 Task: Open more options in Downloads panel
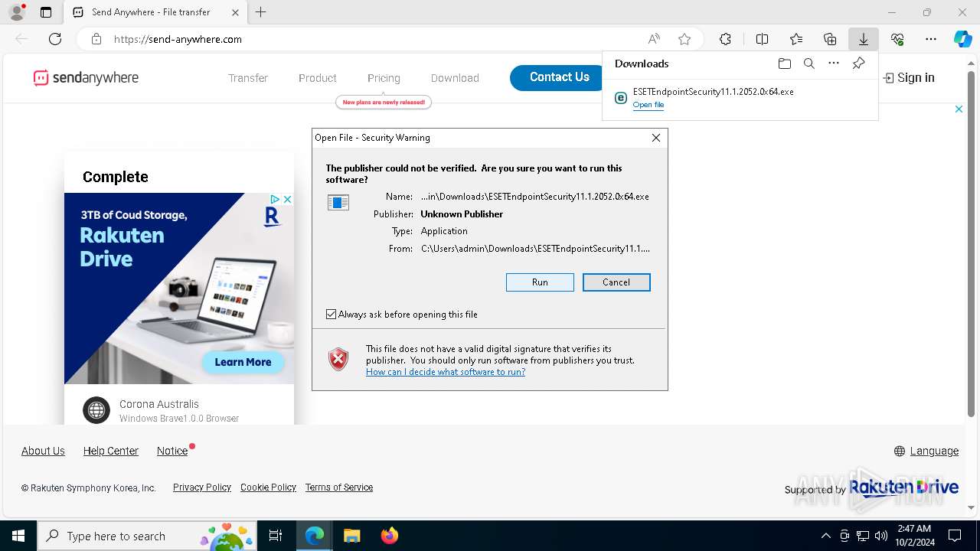pos(834,64)
